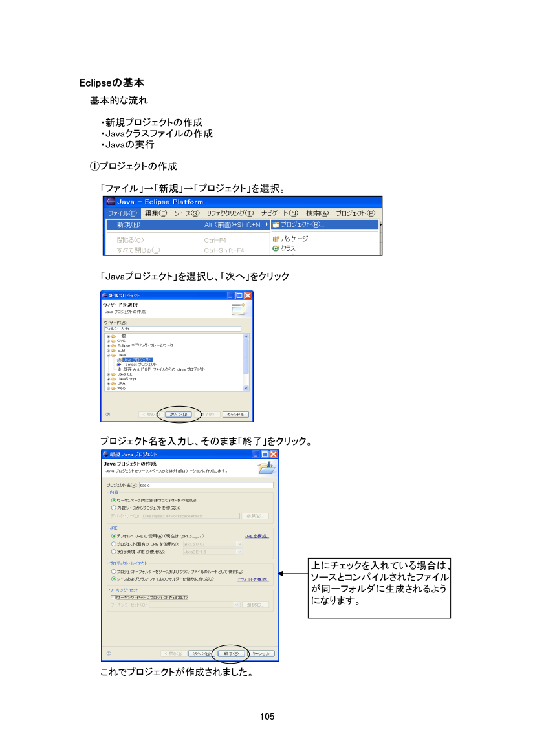Click the help icon in 新規プロジェクト dialog

pyautogui.click(x=107, y=415)
